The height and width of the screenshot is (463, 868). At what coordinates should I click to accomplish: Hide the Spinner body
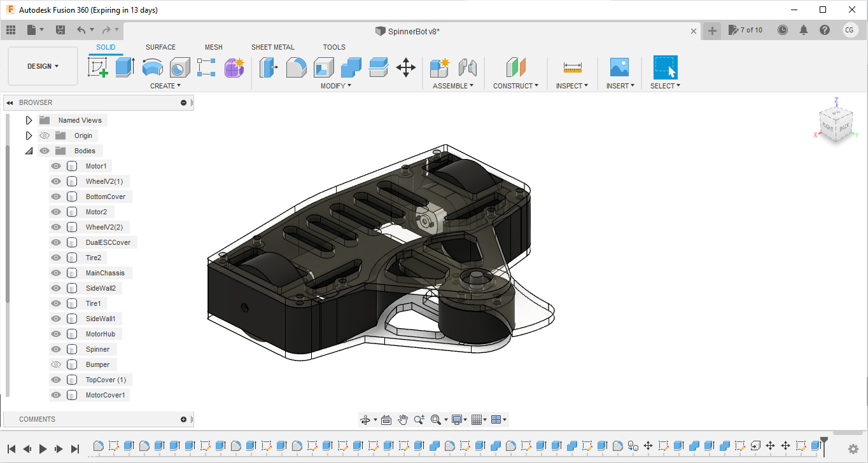point(56,349)
